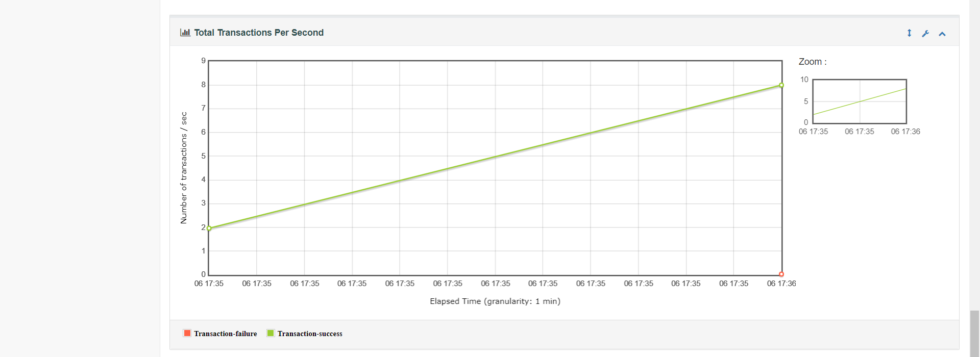Click the red data point at chart bottom right
The height and width of the screenshot is (357, 980).
[x=781, y=274]
